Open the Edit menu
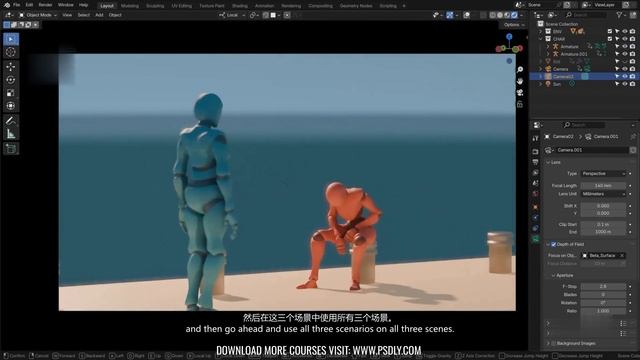The height and width of the screenshot is (360, 640). [29, 5]
